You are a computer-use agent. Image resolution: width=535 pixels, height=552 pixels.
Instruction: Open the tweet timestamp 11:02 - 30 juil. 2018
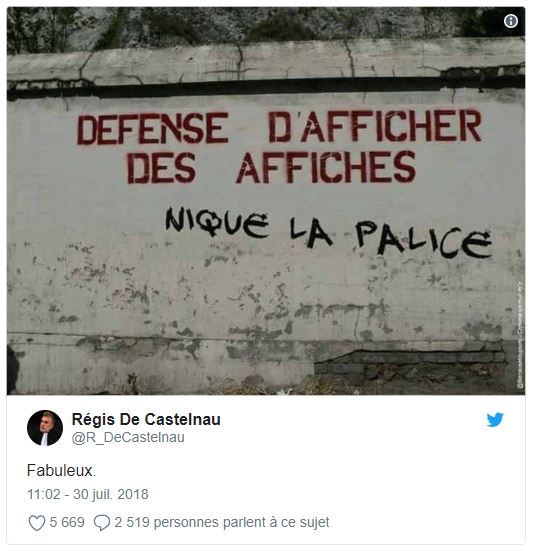pyautogui.click(x=88, y=494)
